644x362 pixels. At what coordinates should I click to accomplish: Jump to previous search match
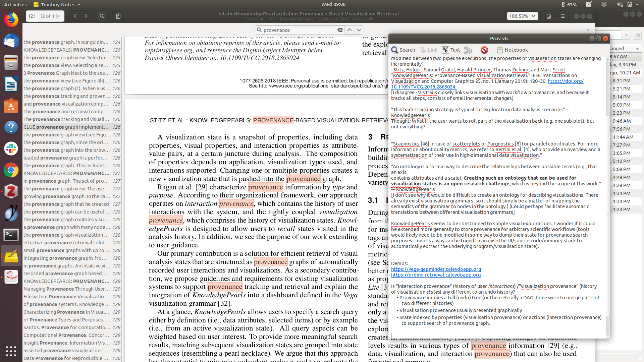pos(350,30)
